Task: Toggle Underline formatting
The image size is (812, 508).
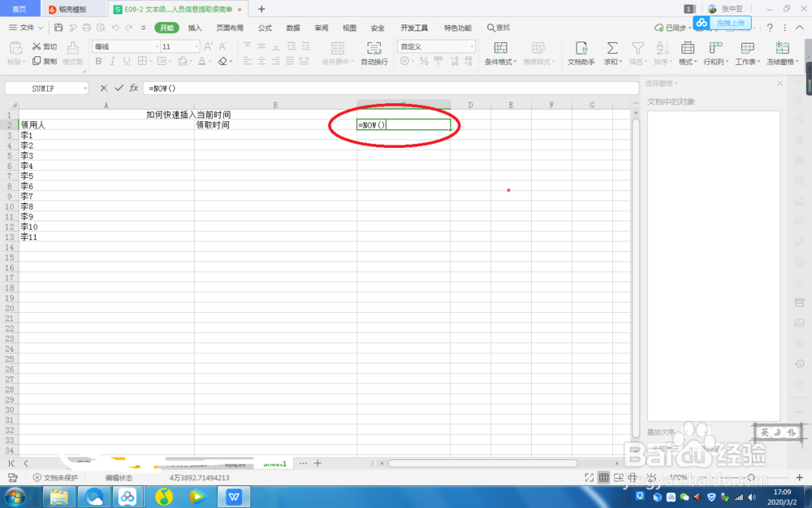Action: 127,61
